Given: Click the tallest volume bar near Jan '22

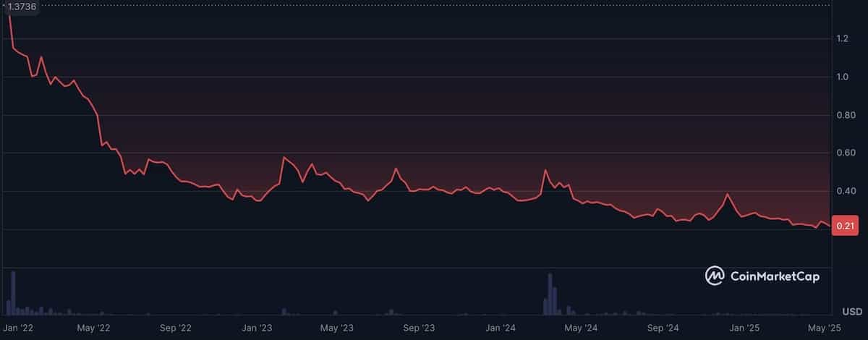Looking at the screenshot, I should pos(13,292).
